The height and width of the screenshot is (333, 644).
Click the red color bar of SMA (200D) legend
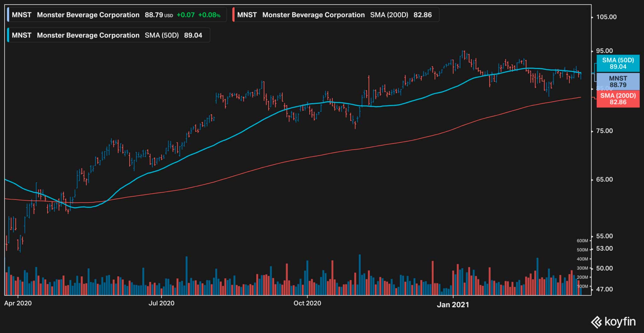click(233, 15)
